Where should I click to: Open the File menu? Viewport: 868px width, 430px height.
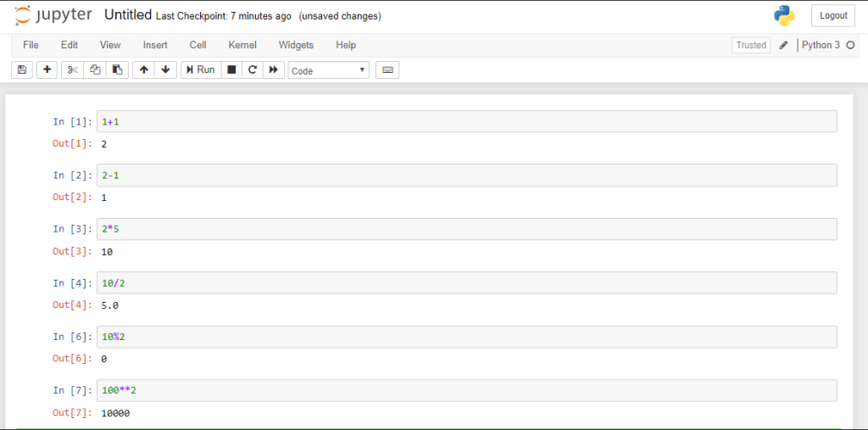(31, 45)
